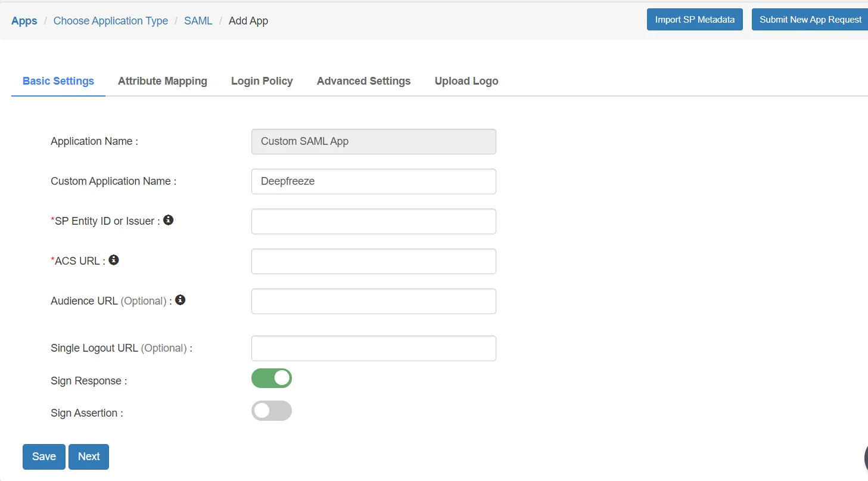Switch to the Attribute Mapping tab
The height and width of the screenshot is (481, 868).
162,80
